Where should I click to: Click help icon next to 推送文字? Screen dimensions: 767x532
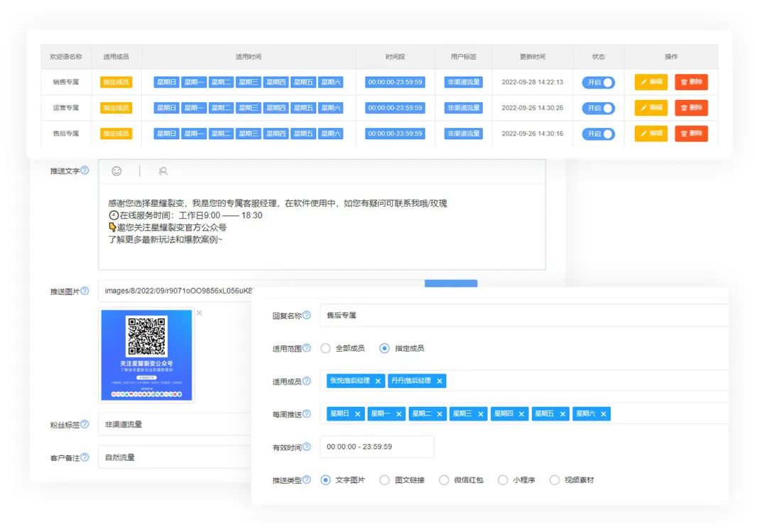pos(85,170)
